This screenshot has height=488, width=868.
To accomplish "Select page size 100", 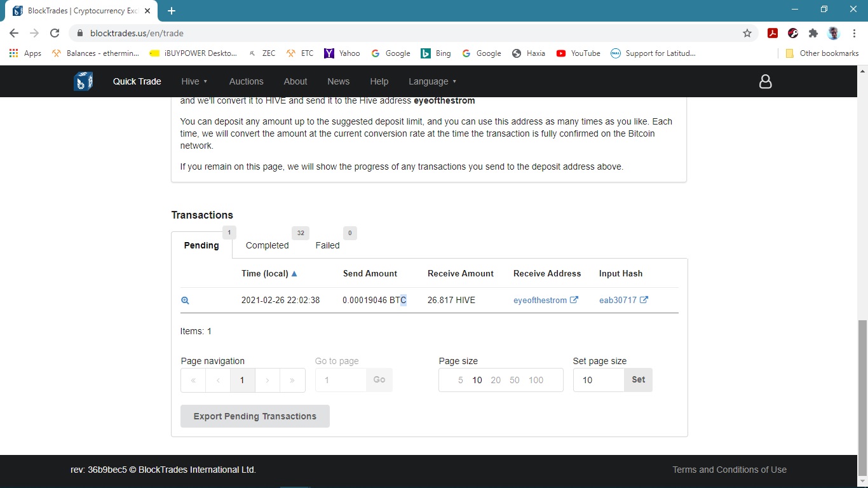I will coord(536,380).
